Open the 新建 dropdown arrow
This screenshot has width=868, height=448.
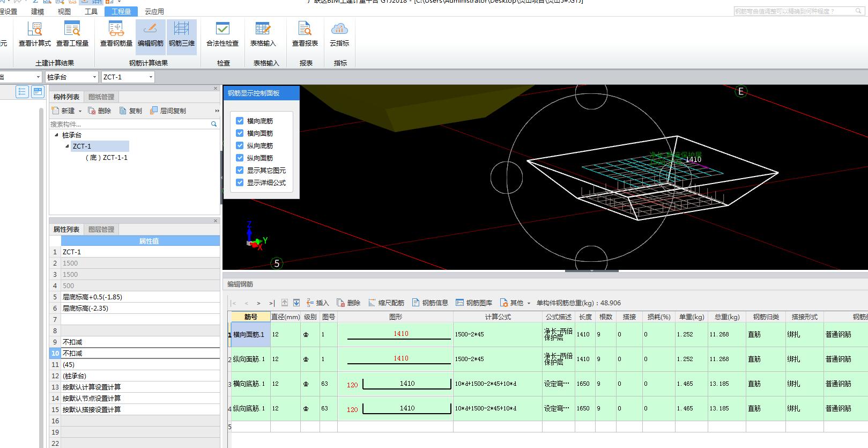80,111
